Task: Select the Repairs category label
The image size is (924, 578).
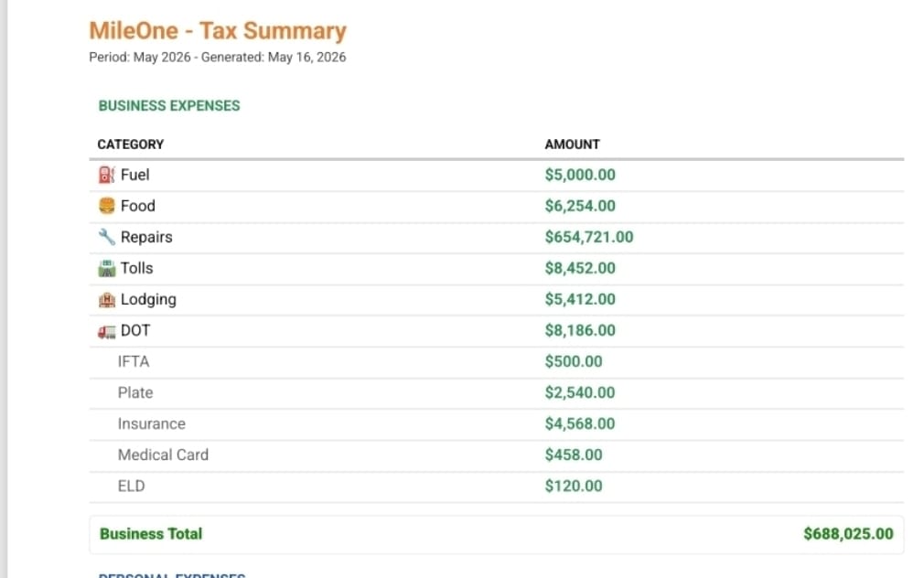Action: (146, 238)
